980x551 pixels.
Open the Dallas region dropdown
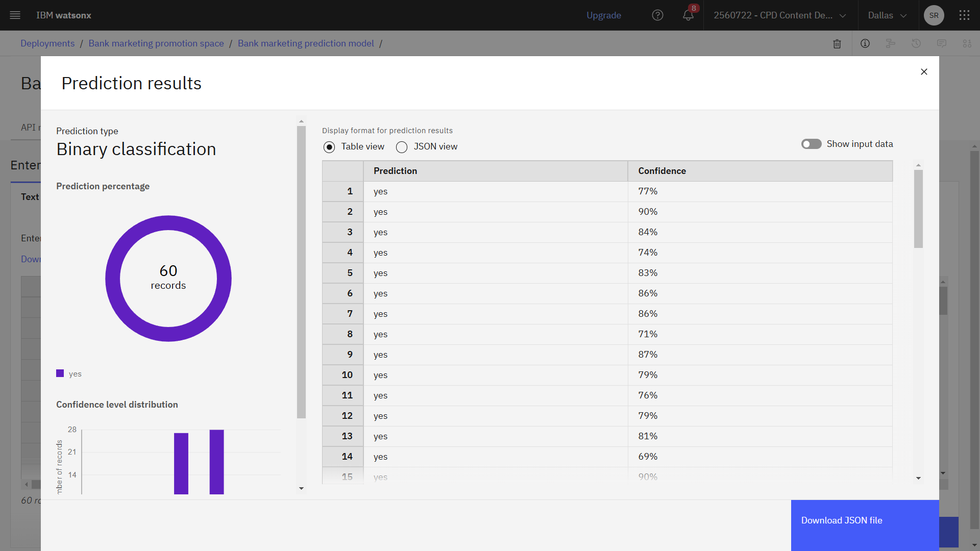point(888,15)
